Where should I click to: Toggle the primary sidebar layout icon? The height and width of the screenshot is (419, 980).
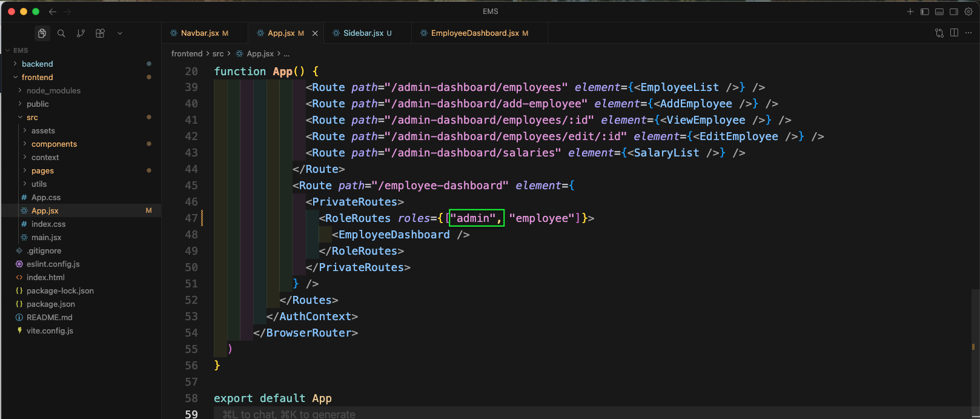pyautogui.click(x=924, y=12)
